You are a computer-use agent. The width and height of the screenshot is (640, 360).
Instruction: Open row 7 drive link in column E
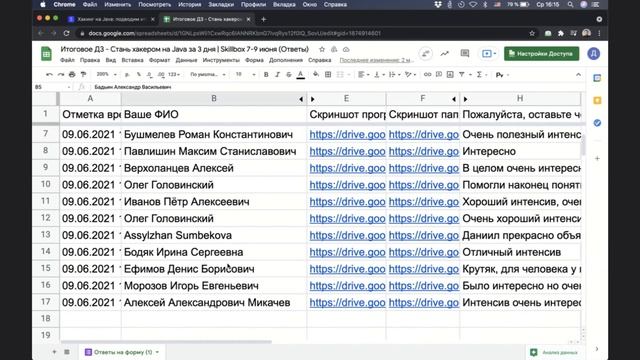[x=347, y=135]
